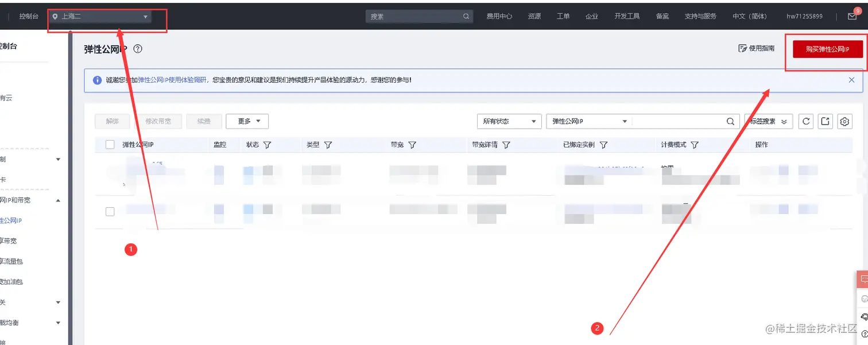Open the table settings gear icon
This screenshot has height=345, width=868.
tap(844, 121)
